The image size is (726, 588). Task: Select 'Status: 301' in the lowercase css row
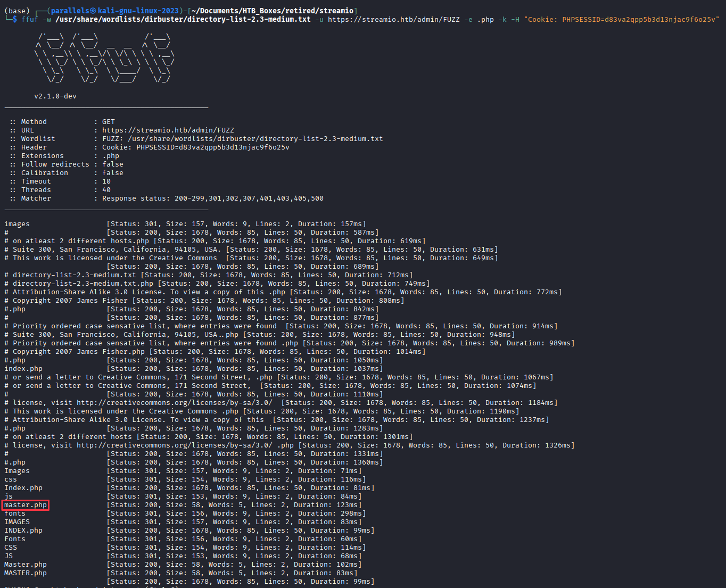tap(134, 479)
